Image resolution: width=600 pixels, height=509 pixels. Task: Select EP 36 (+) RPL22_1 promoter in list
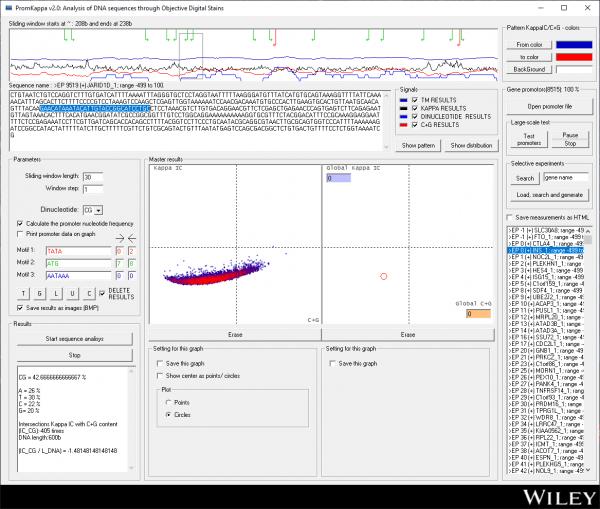click(546, 437)
